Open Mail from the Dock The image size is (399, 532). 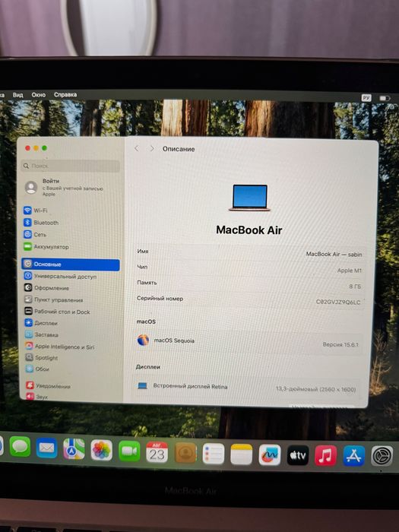click(47, 448)
